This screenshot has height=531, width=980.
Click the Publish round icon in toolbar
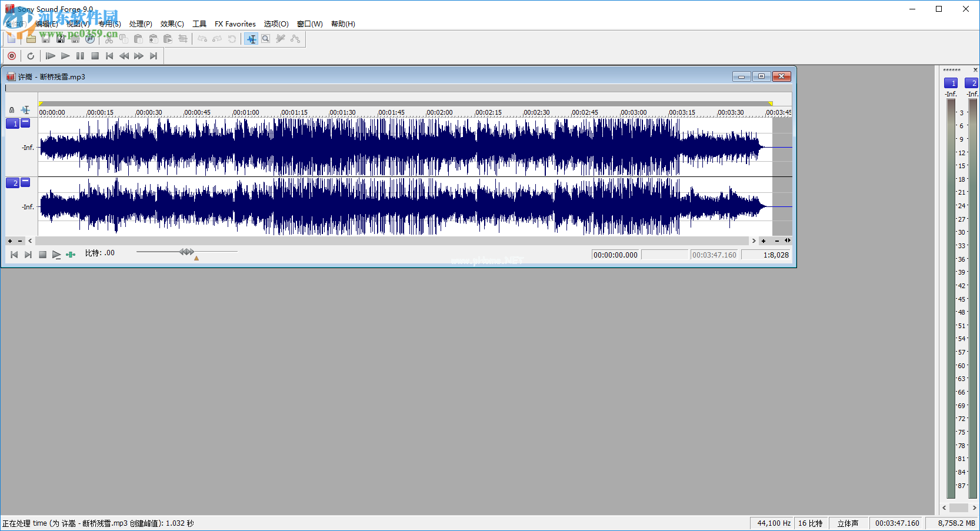(x=90, y=39)
